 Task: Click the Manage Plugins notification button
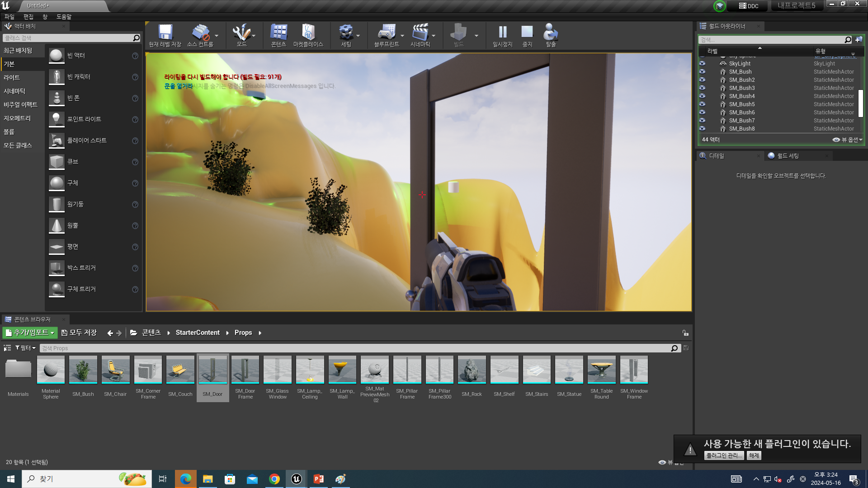tap(723, 455)
